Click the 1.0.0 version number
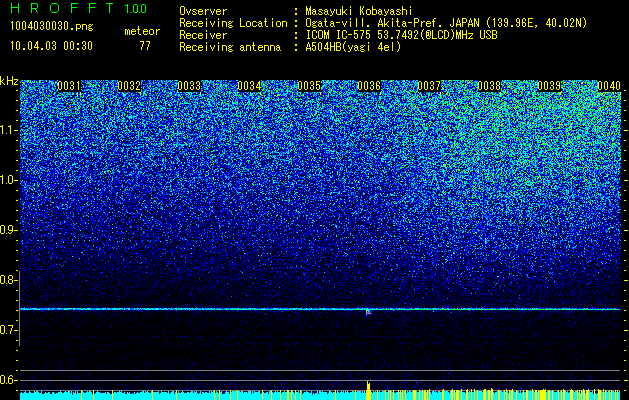 click(x=136, y=9)
